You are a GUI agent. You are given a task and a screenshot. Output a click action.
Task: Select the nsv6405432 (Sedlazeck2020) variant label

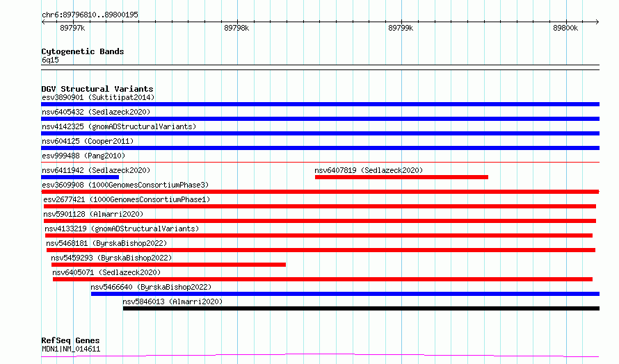click(x=96, y=112)
